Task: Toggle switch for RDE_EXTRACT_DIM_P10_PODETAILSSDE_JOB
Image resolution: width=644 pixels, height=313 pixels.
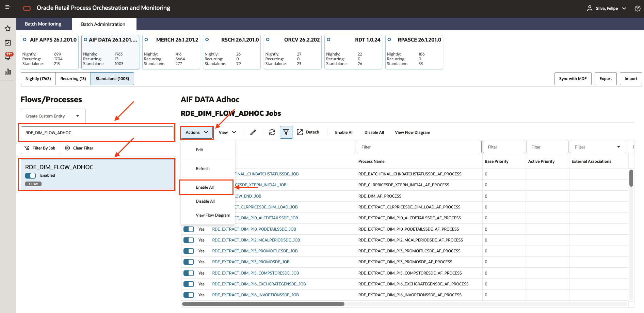Action: coord(189,229)
